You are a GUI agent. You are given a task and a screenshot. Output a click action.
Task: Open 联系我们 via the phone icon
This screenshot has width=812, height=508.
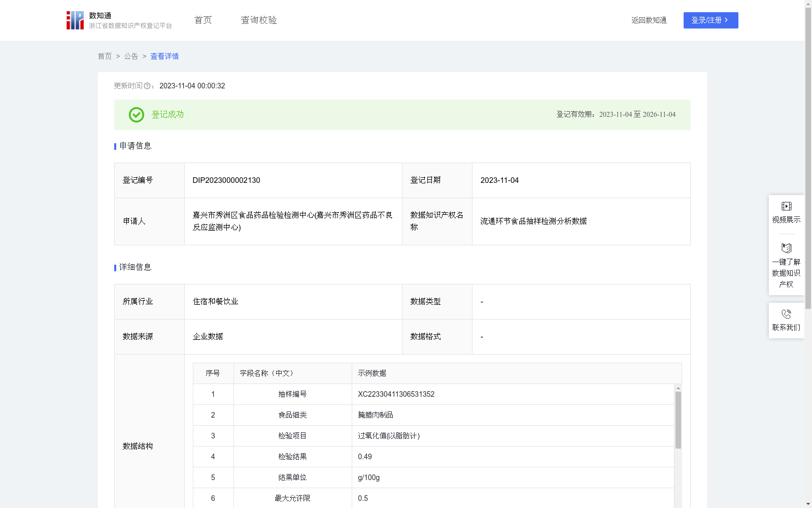click(786, 314)
